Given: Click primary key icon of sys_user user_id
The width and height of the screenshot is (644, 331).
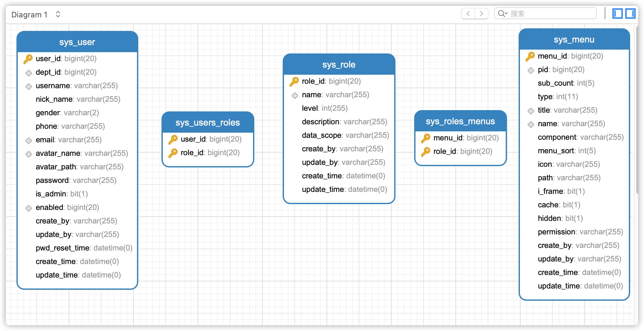Looking at the screenshot, I should click(28, 59).
